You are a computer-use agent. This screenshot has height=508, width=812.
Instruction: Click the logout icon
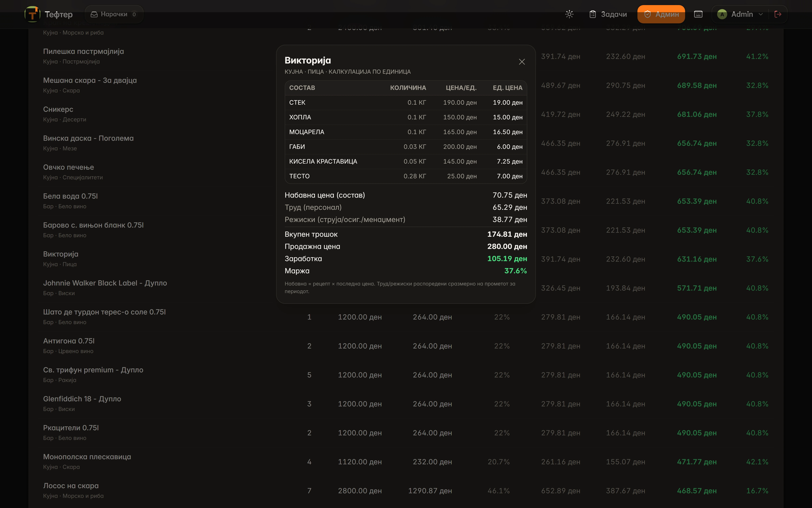click(778, 14)
